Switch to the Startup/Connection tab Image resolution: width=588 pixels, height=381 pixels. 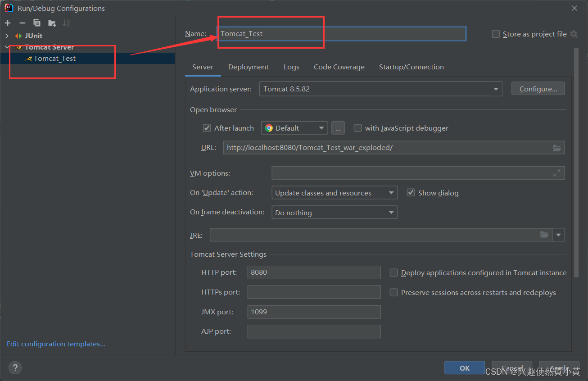(412, 67)
